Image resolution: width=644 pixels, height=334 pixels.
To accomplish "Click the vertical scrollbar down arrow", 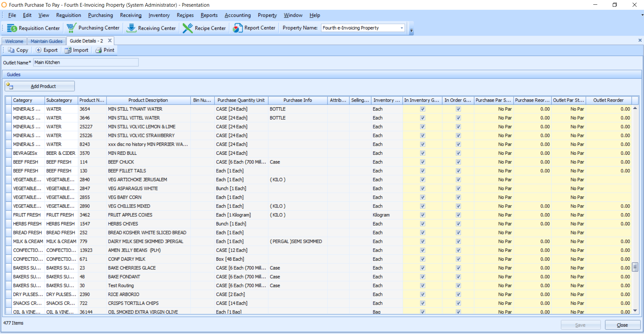I will click(635, 310).
